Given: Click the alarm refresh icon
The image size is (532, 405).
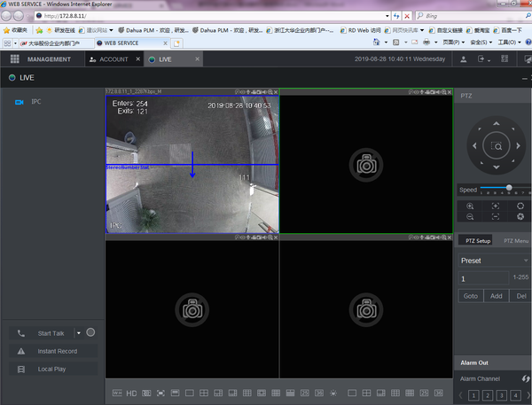Looking at the screenshot, I should [x=525, y=379].
